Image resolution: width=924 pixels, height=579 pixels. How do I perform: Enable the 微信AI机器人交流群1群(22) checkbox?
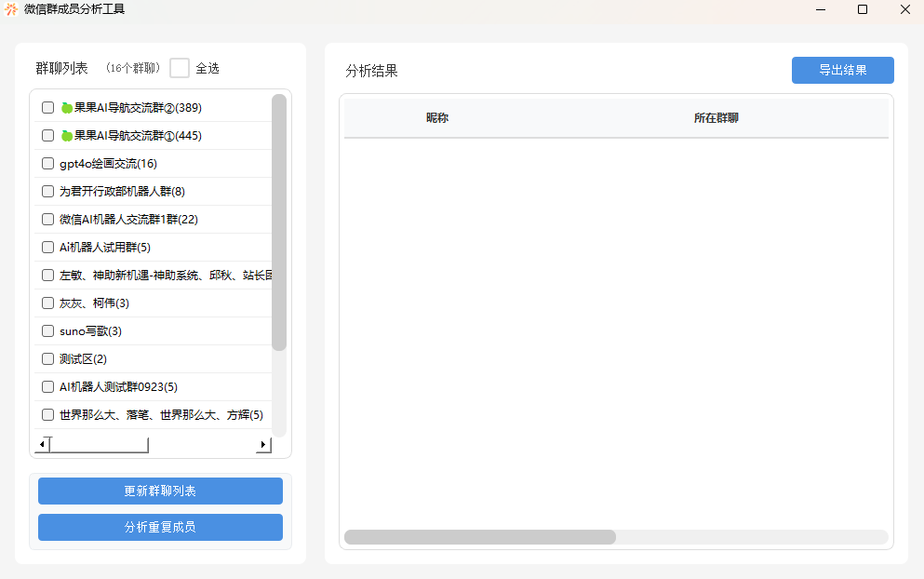[47, 220]
